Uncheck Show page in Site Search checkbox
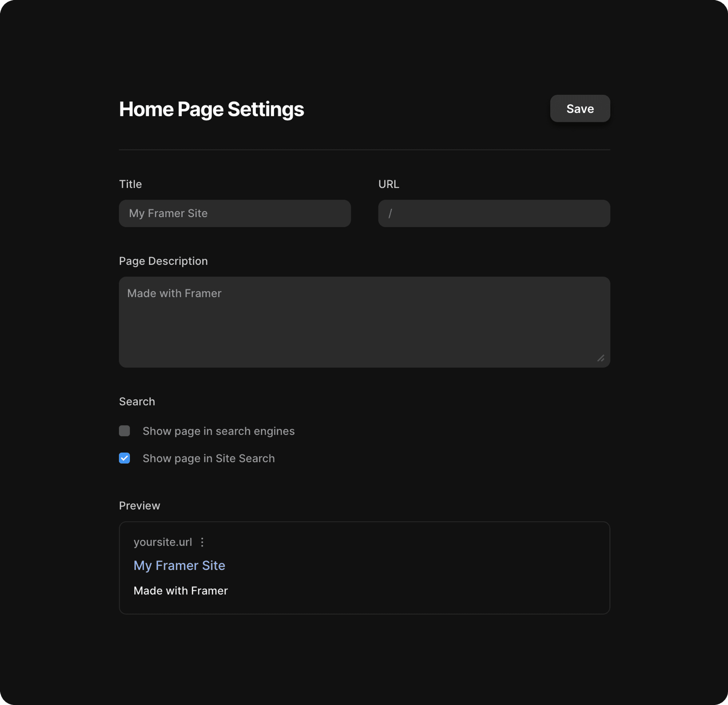Viewport: 728px width, 705px height. click(124, 458)
